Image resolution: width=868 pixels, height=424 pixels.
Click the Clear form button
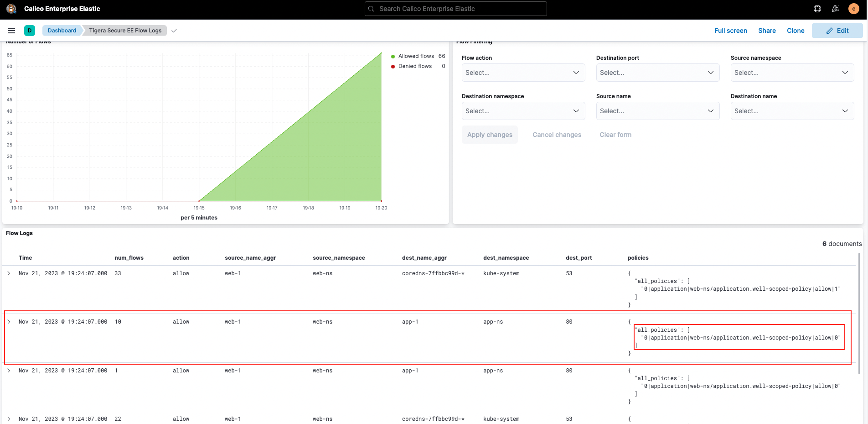click(615, 134)
